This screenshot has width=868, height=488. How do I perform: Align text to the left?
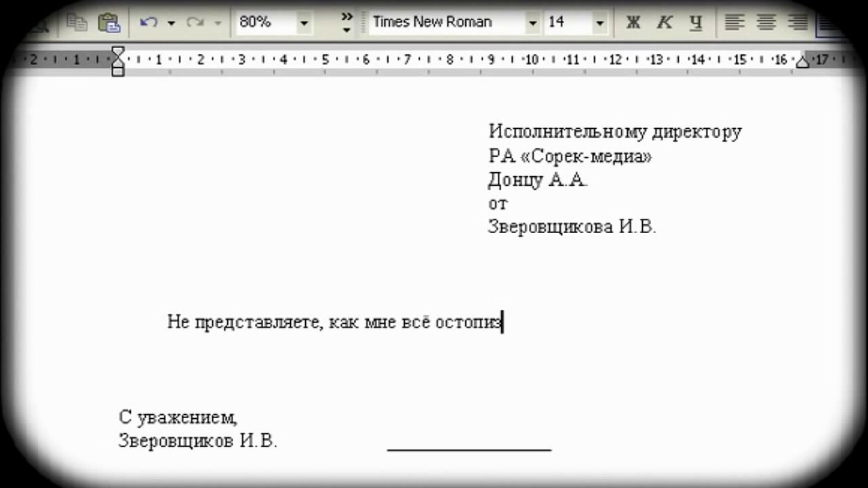tap(734, 22)
